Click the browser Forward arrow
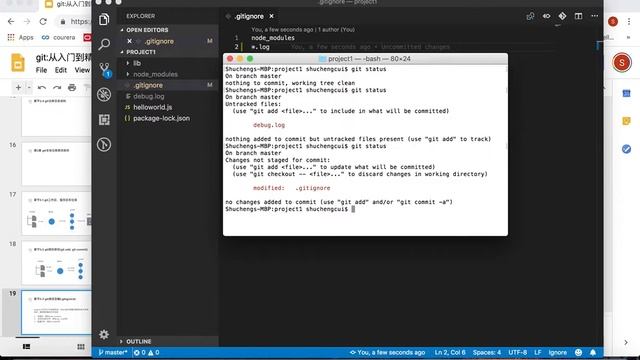This screenshot has width=640, height=360. pos(27,21)
